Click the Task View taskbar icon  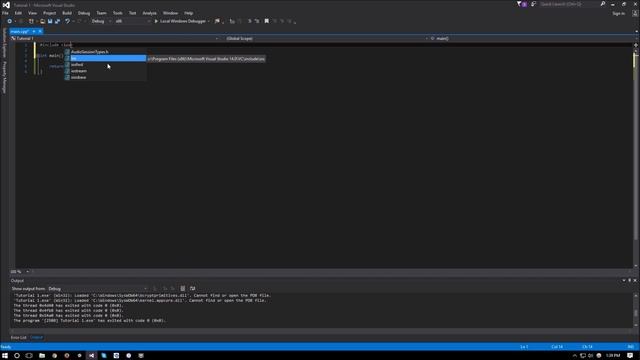coord(29,356)
